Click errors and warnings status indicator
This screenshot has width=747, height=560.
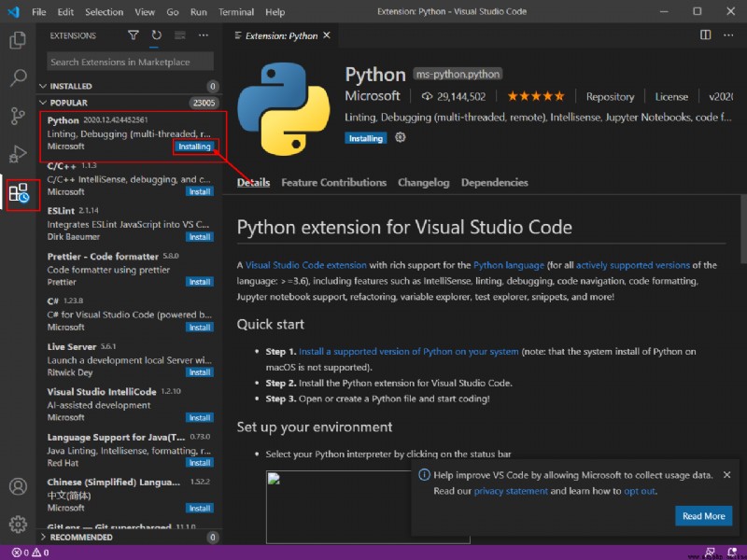[x=31, y=553]
